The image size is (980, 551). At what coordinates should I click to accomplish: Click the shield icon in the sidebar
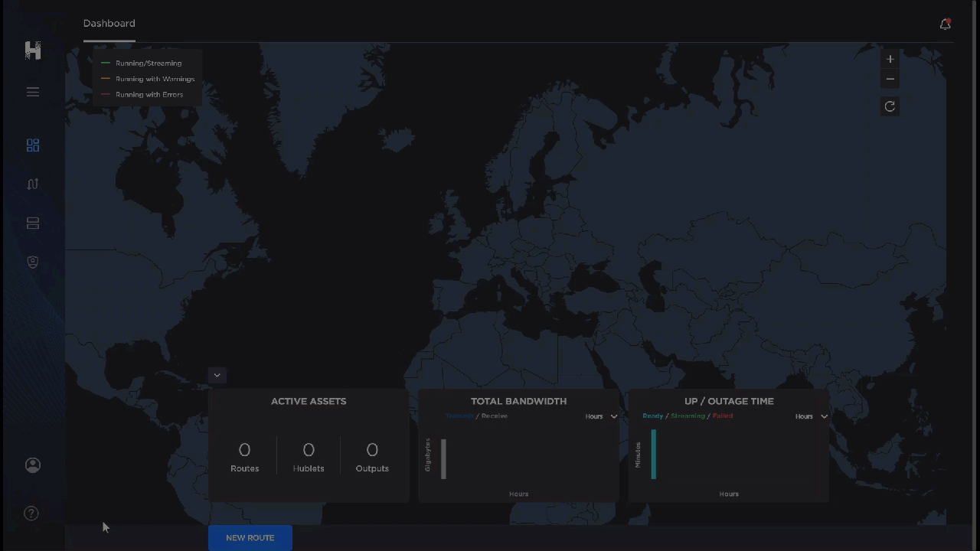click(x=33, y=262)
